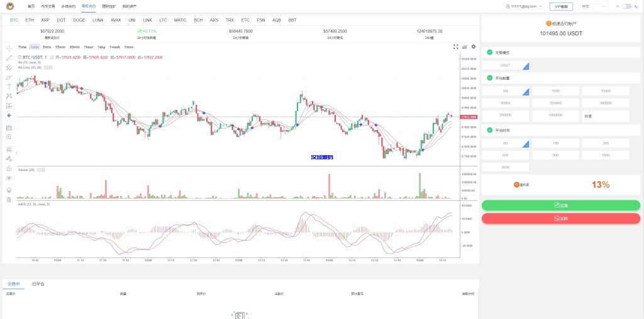Image resolution: width=644 pixels, height=319 pixels.
Task: Delete drawings with the trash icon
Action: coord(9,200)
